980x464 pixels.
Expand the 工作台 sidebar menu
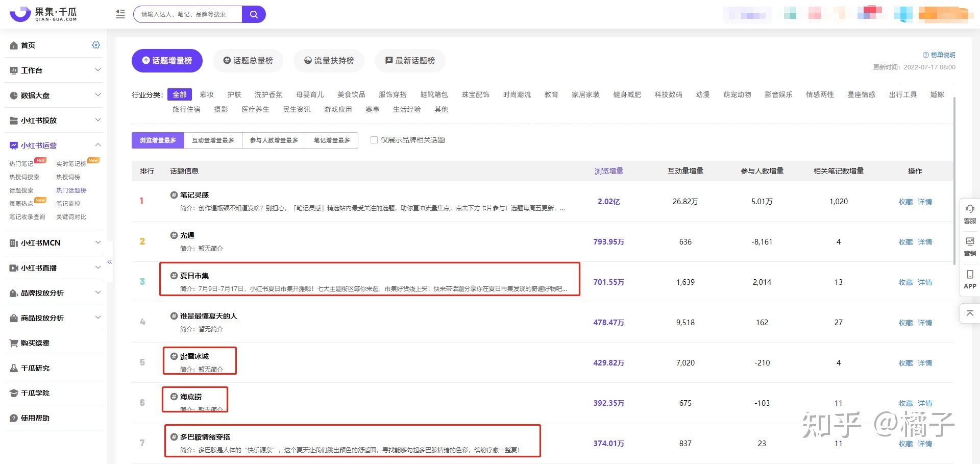[x=33, y=70]
